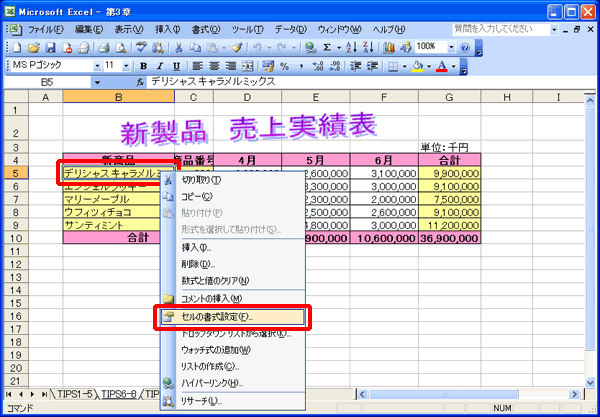Open the fill color dropdown arrow
The width and height of the screenshot is (600, 417).
click(x=429, y=67)
